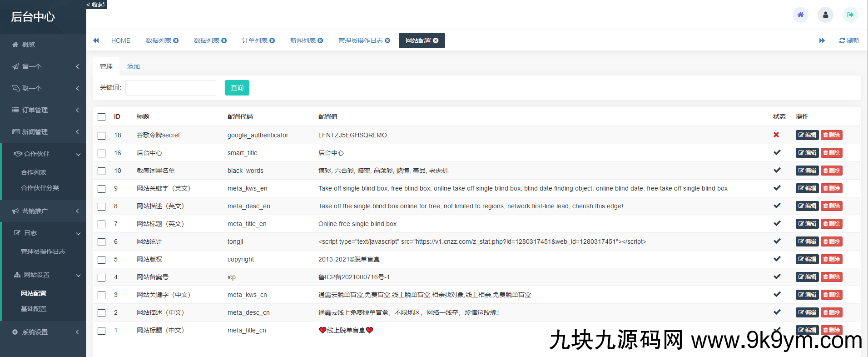Image resolution: width=868 pixels, height=357 pixels.
Task: Check the row with ID 10
Action: [x=102, y=171]
